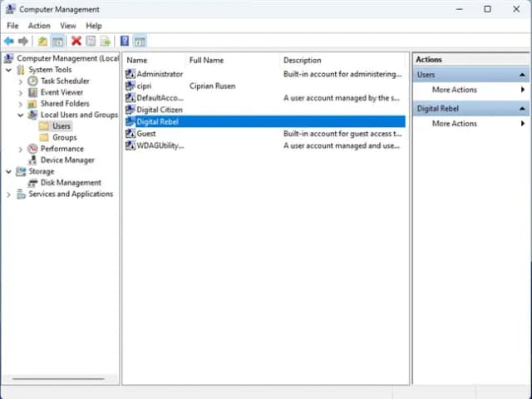Viewport: 532px width, 399px height.
Task: Collapse the Users section in Actions pane
Action: pos(523,75)
